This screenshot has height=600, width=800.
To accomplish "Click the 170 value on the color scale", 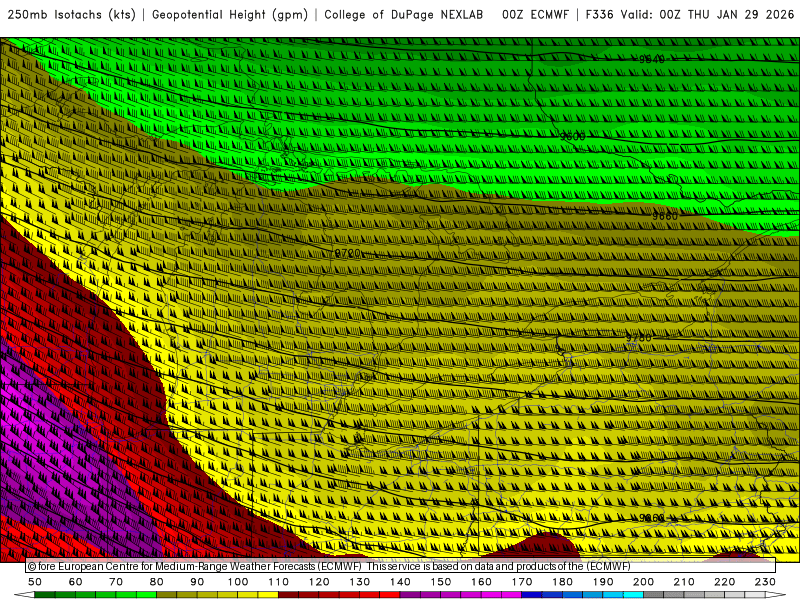I will pos(522,582).
